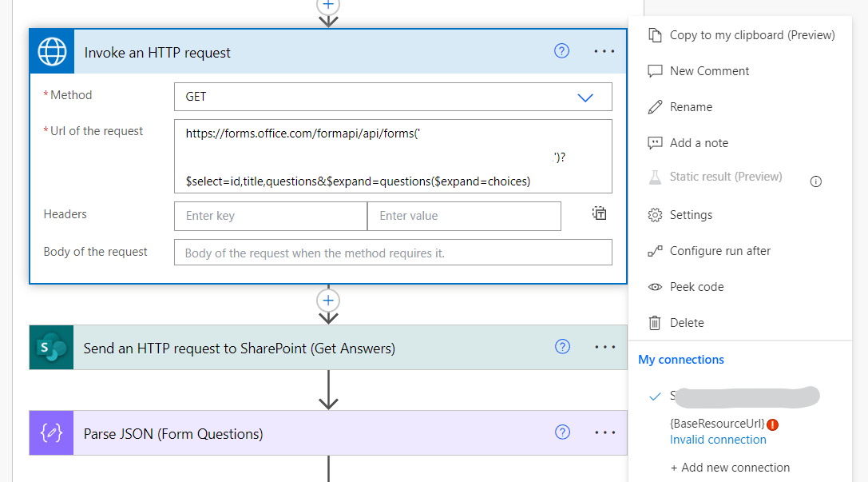The width and height of the screenshot is (868, 482).
Task: Click the invalid connection warning icon
Action: [772, 424]
